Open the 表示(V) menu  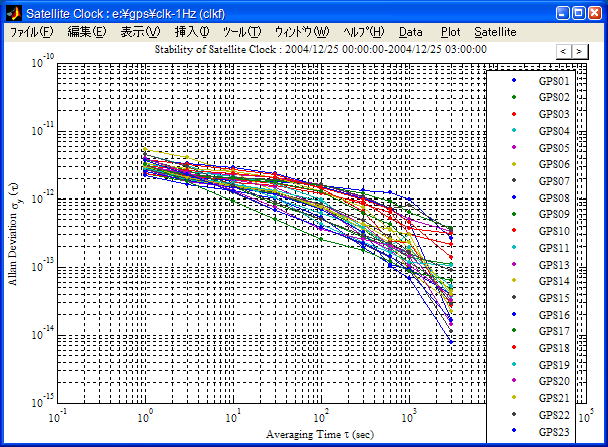pos(140,32)
